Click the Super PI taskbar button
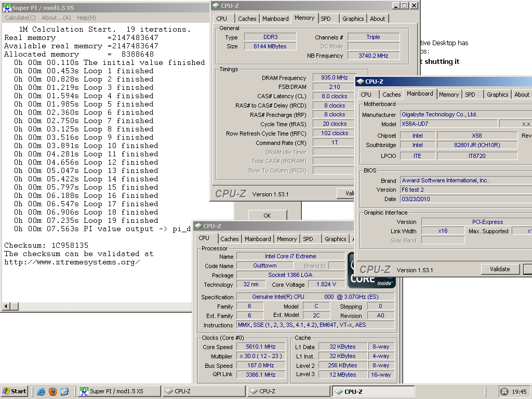532x399 pixels. pos(119,391)
